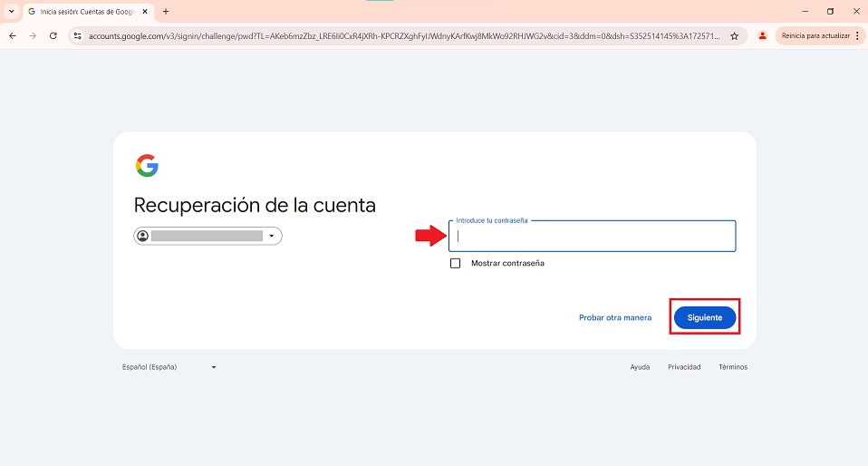Click the browser back arrow
This screenshot has height=466, width=868.
pos(12,36)
